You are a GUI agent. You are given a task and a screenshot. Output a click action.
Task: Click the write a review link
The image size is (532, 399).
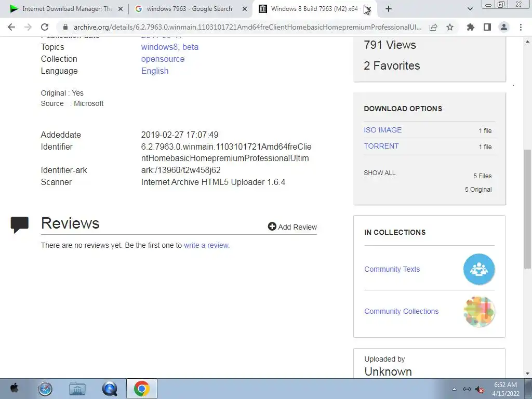[206, 245]
